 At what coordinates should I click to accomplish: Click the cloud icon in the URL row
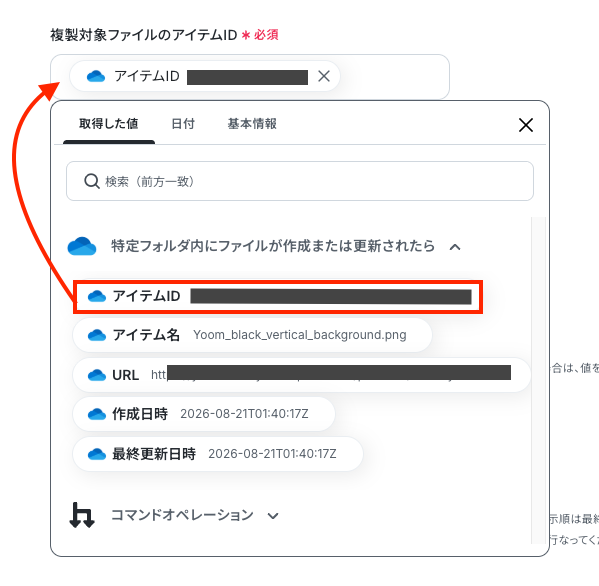tap(97, 375)
